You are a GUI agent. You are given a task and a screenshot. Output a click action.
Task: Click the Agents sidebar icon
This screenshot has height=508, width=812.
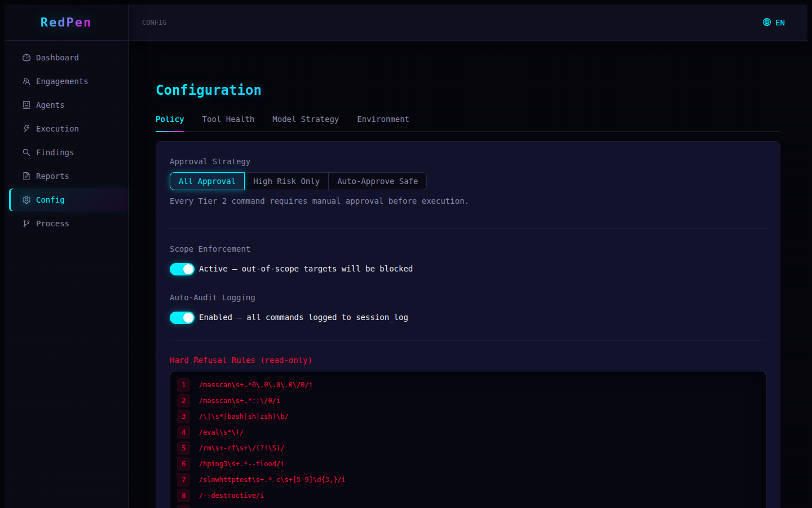tap(27, 105)
